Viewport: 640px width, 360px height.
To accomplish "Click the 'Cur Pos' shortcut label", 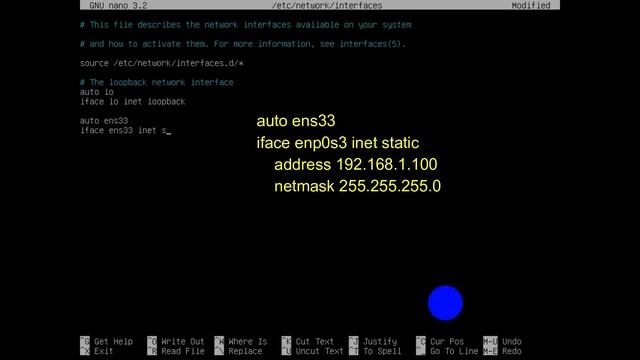I will click(x=447, y=341).
